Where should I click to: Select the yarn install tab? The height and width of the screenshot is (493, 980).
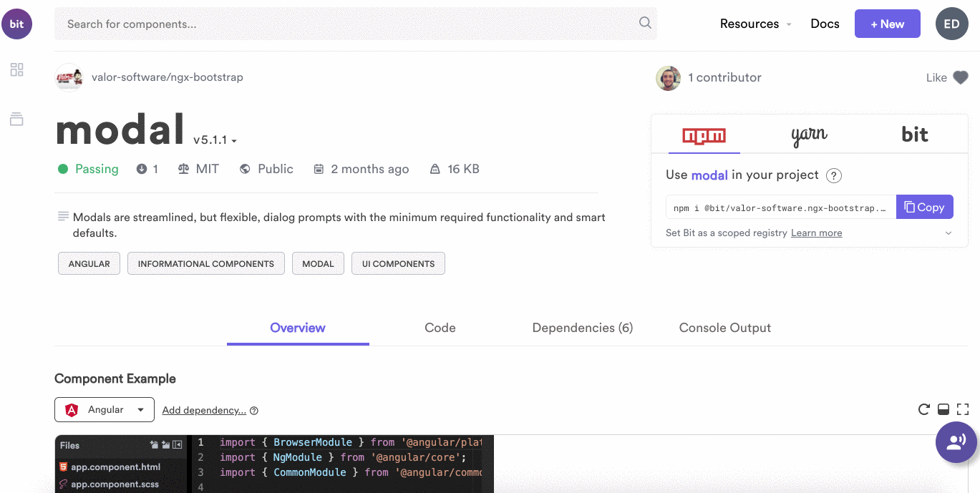(810, 135)
